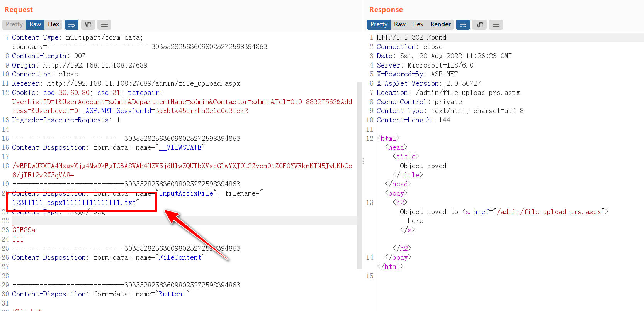Open the Hex tab in Response panel
The width and height of the screenshot is (644, 311).
click(418, 24)
